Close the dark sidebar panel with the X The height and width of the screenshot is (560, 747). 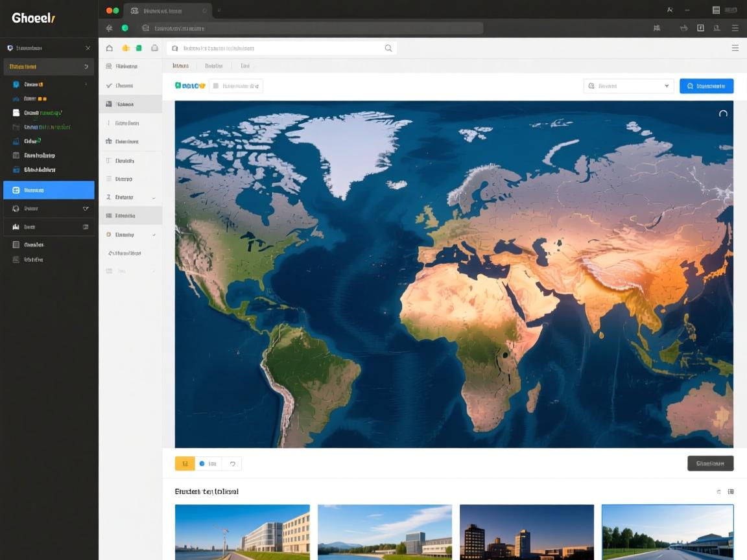[x=88, y=48]
